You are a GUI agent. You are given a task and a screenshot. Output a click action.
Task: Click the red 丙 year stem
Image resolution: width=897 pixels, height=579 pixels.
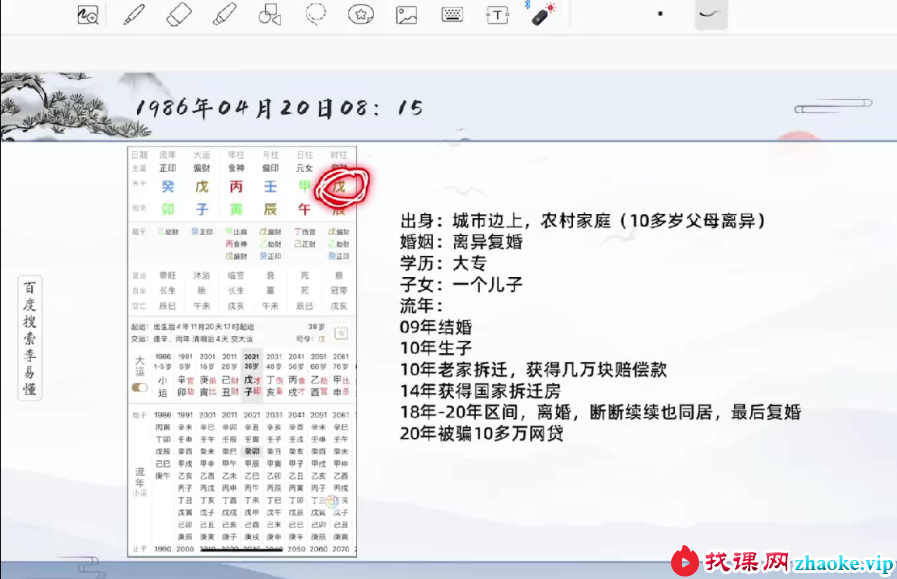click(x=236, y=187)
